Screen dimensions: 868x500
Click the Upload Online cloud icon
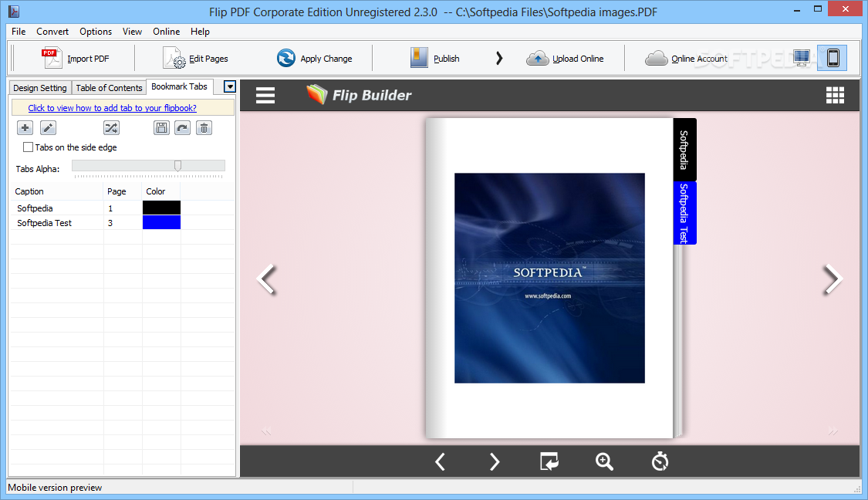537,58
